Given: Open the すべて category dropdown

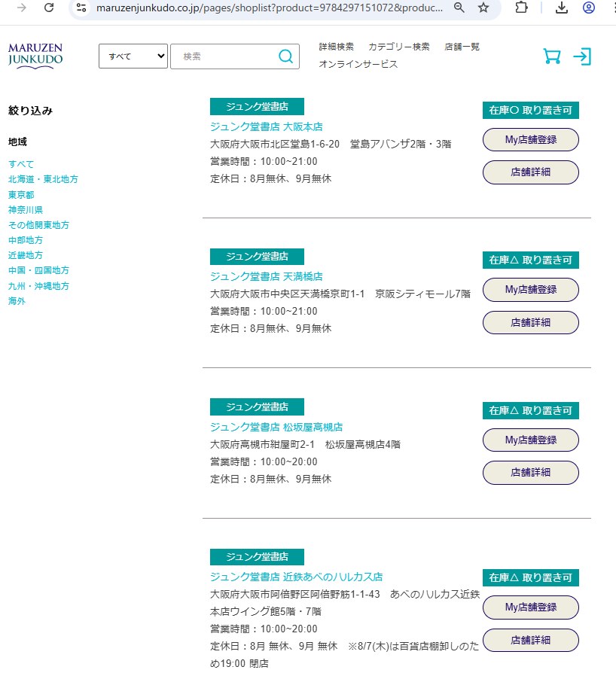Looking at the screenshot, I should pyautogui.click(x=133, y=56).
